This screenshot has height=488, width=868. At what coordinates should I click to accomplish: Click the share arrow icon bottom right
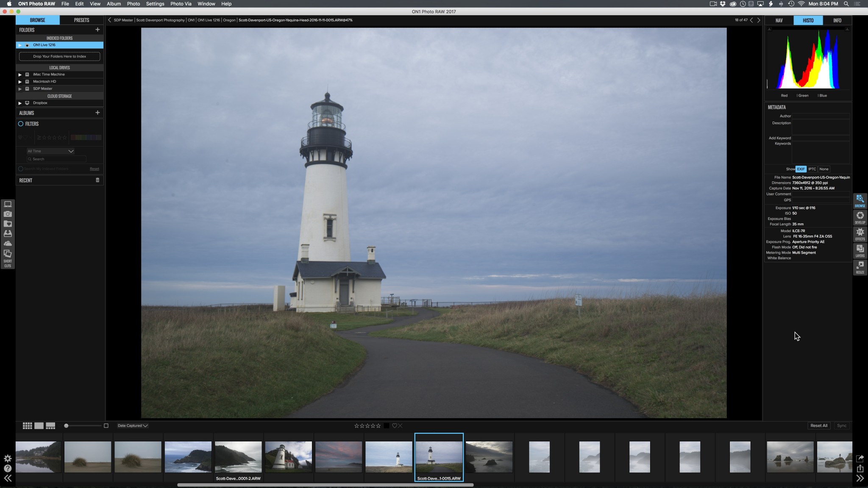pyautogui.click(x=860, y=458)
